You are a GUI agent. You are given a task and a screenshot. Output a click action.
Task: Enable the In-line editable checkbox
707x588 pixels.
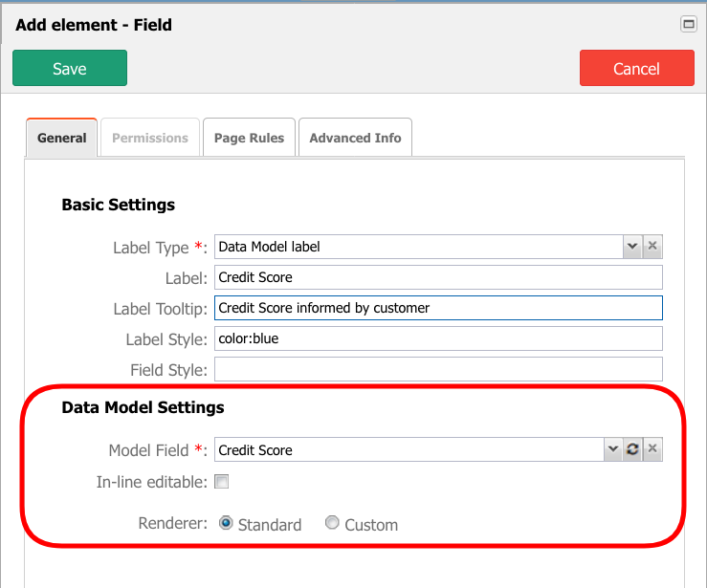tap(221, 482)
